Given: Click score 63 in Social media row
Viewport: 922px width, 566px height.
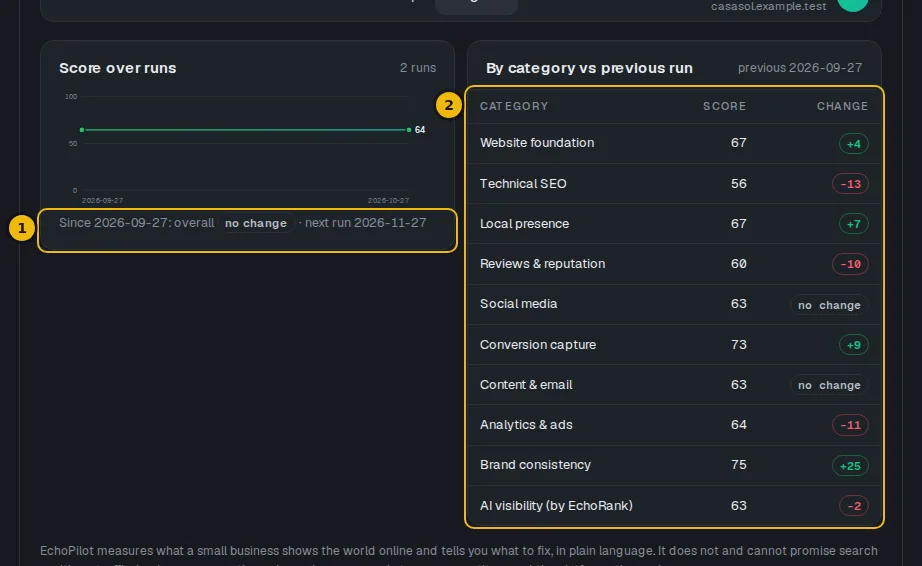Looking at the screenshot, I should tap(739, 304).
